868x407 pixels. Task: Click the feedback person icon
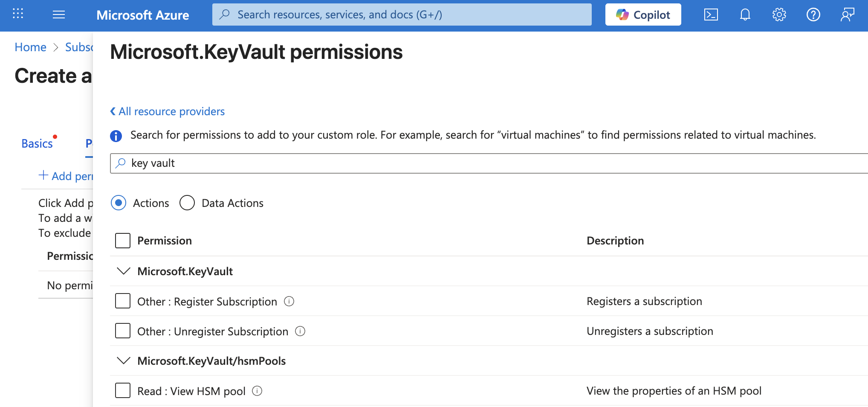pos(847,15)
